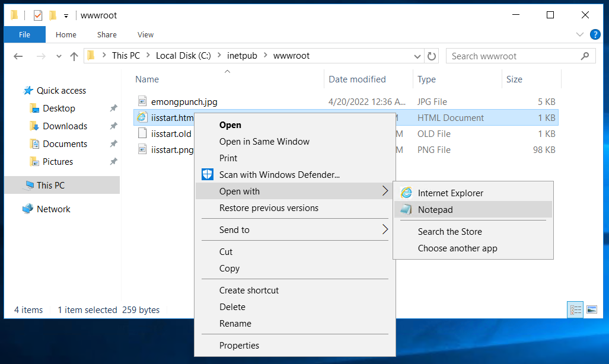
Task: Click the Search wwwroot field
Action: (x=521, y=56)
